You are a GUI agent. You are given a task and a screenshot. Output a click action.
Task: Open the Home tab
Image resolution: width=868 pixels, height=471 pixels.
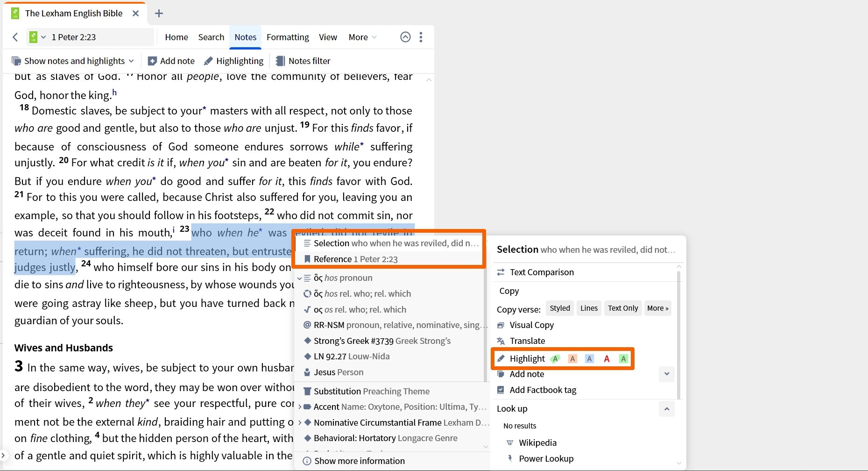(x=176, y=37)
